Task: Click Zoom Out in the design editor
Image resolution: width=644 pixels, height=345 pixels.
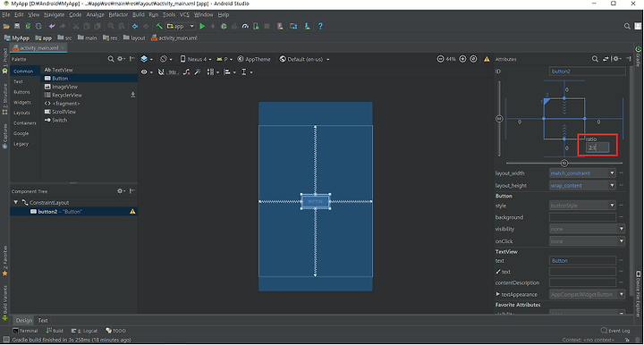Action: pos(440,59)
